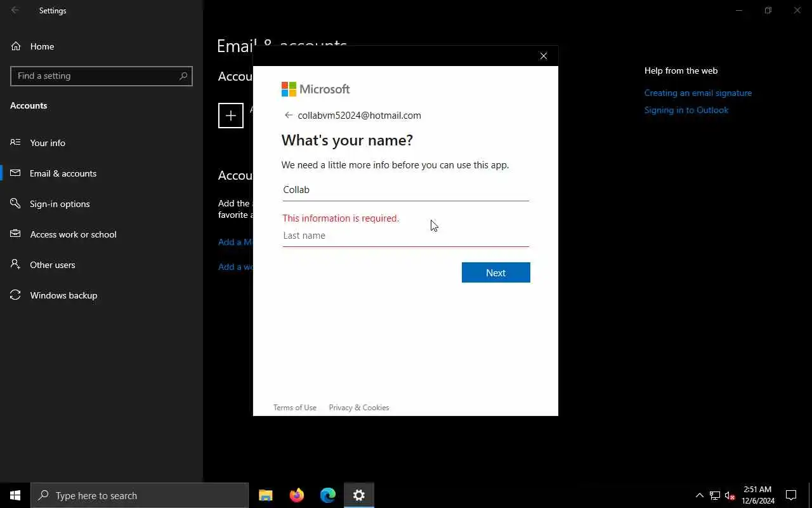Open the Terms of Use link
The width and height of the screenshot is (812, 508).
[295, 408]
